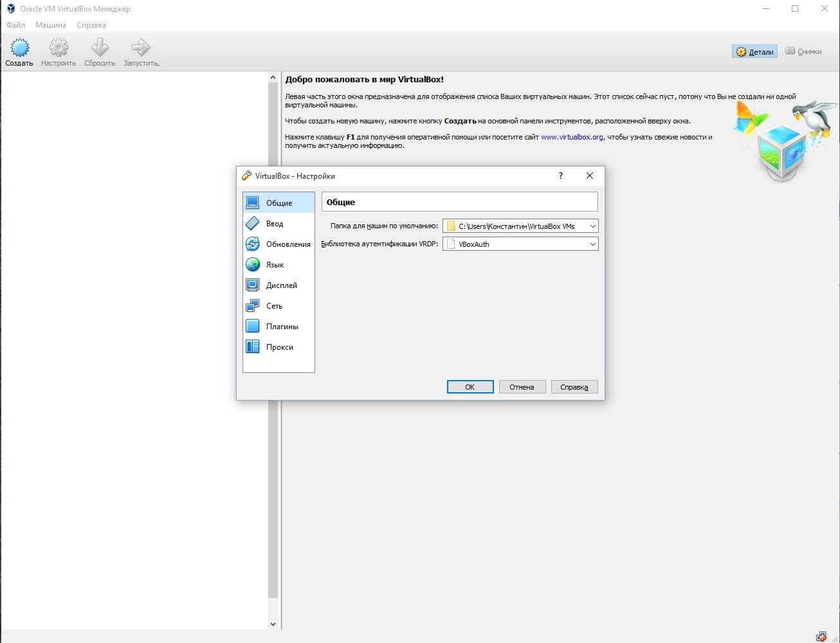Click the status bar icon at bottom right

pyautogui.click(x=822, y=637)
